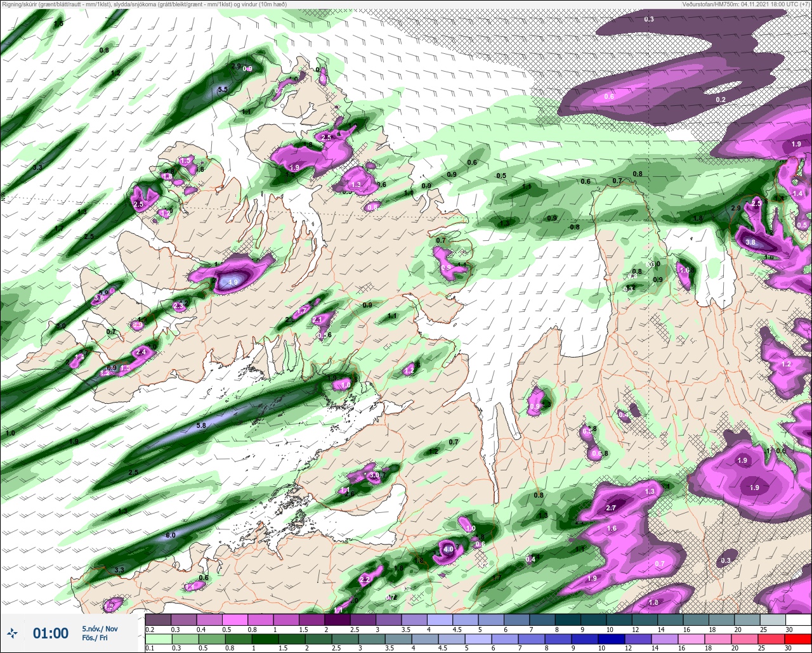Click the 4.9 snowfall value on the map
This screenshot has width=812, height=653.
tap(233, 282)
